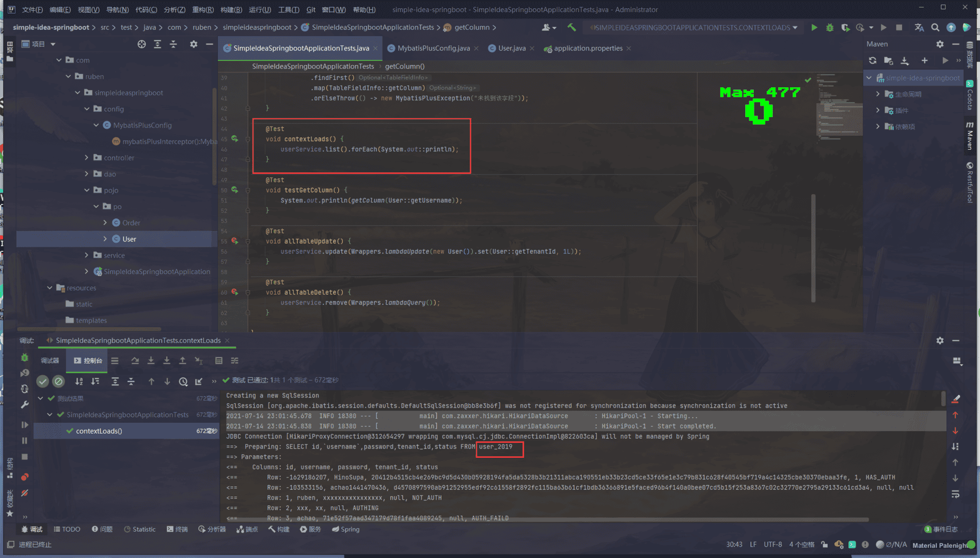This screenshot has width=980, height=558.
Task: Toggle show ignored tests filter
Action: pyautogui.click(x=59, y=381)
